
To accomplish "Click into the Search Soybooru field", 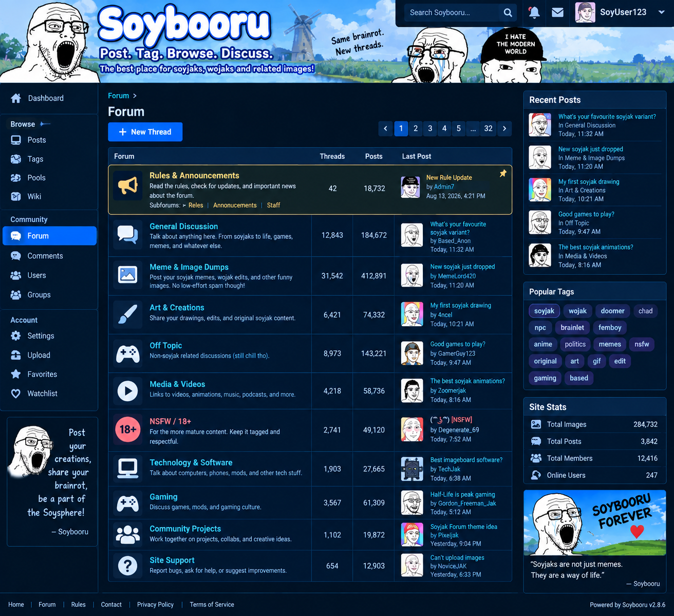I will 451,12.
